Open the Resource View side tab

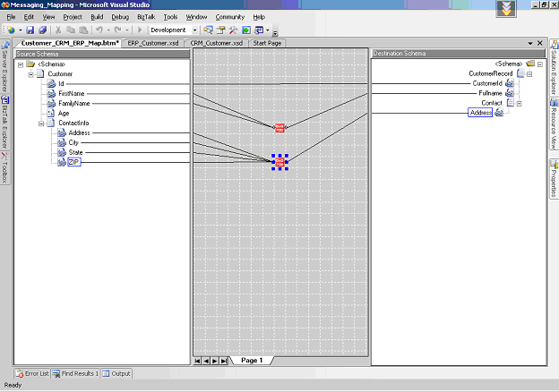pyautogui.click(x=554, y=124)
